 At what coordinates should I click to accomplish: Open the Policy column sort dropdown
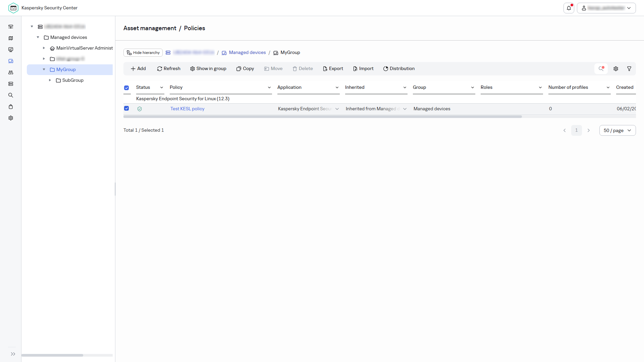coord(269,87)
